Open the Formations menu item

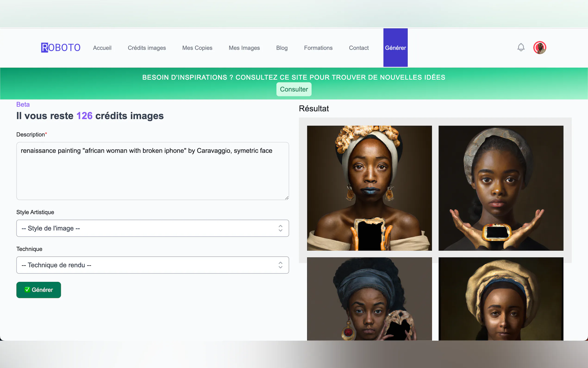point(318,48)
